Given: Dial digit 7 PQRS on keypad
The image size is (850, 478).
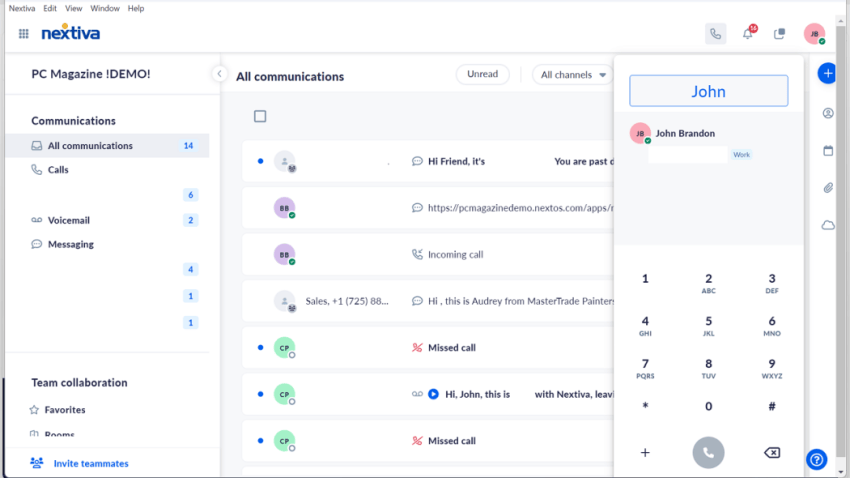Looking at the screenshot, I should coord(645,368).
